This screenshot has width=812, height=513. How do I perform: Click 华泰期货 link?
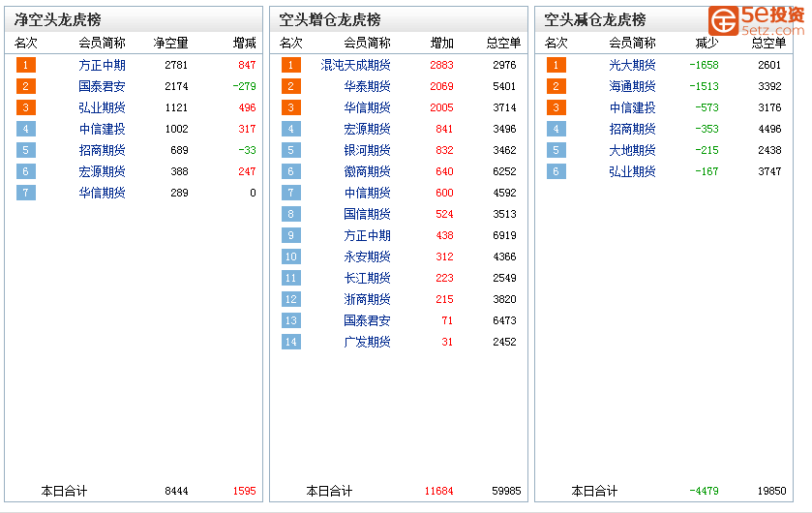367,86
